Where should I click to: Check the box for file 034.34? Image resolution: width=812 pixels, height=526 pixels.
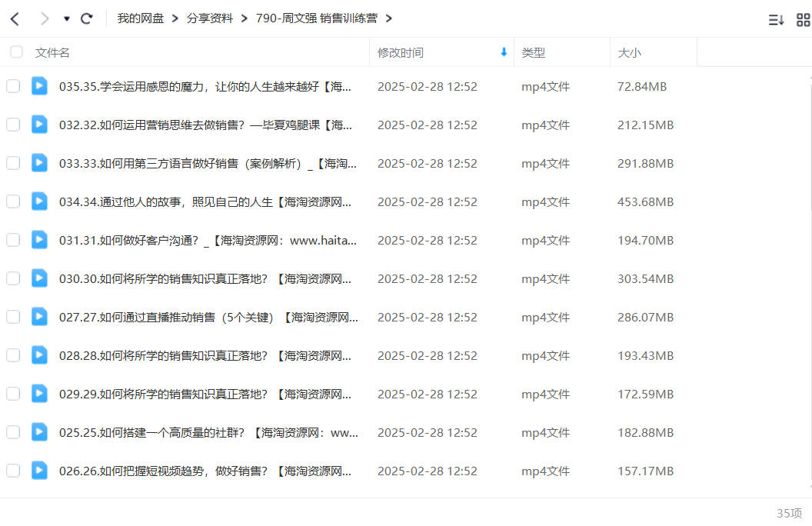(13, 201)
